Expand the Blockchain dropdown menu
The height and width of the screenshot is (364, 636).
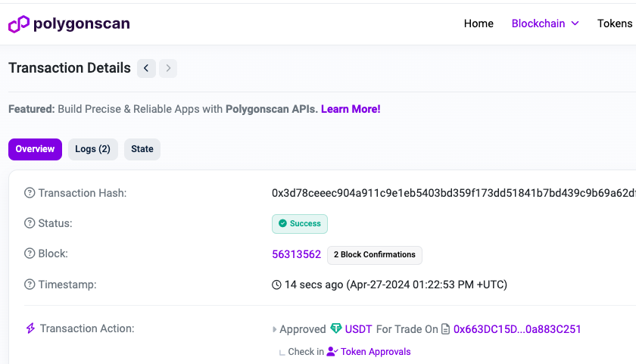coord(544,23)
